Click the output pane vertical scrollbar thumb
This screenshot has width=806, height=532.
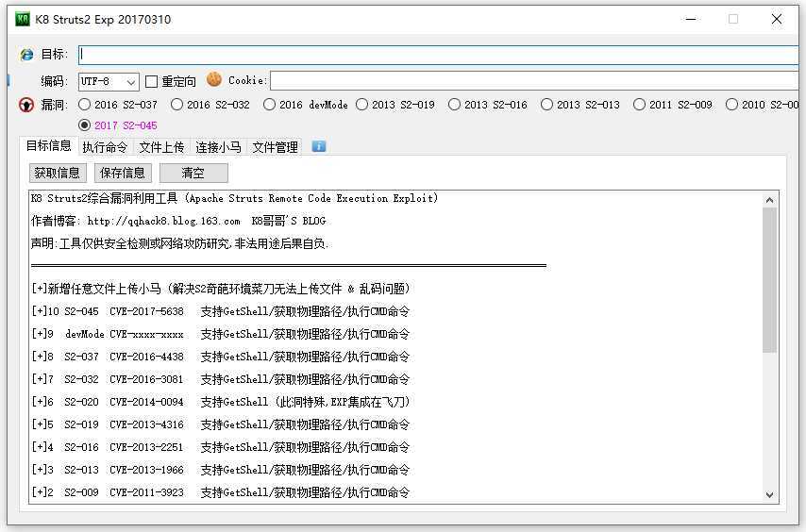pyautogui.click(x=769, y=280)
